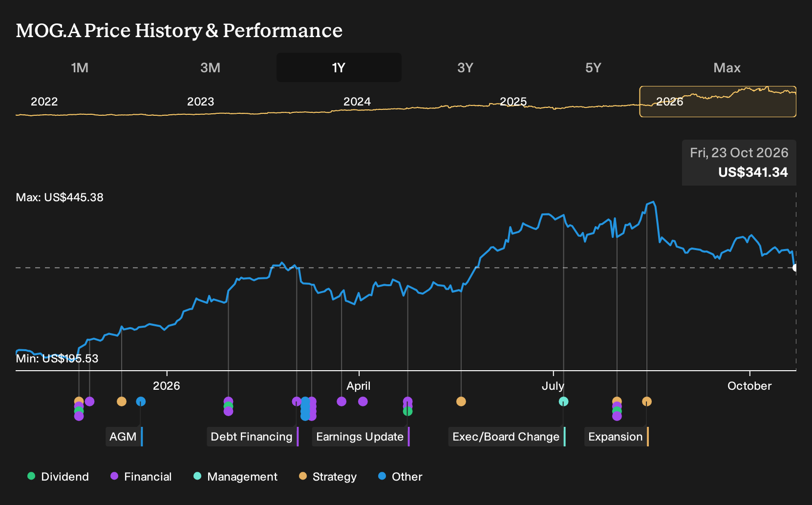Select the teal Management event dot under July
This screenshot has width=812, height=505.
pos(563,401)
